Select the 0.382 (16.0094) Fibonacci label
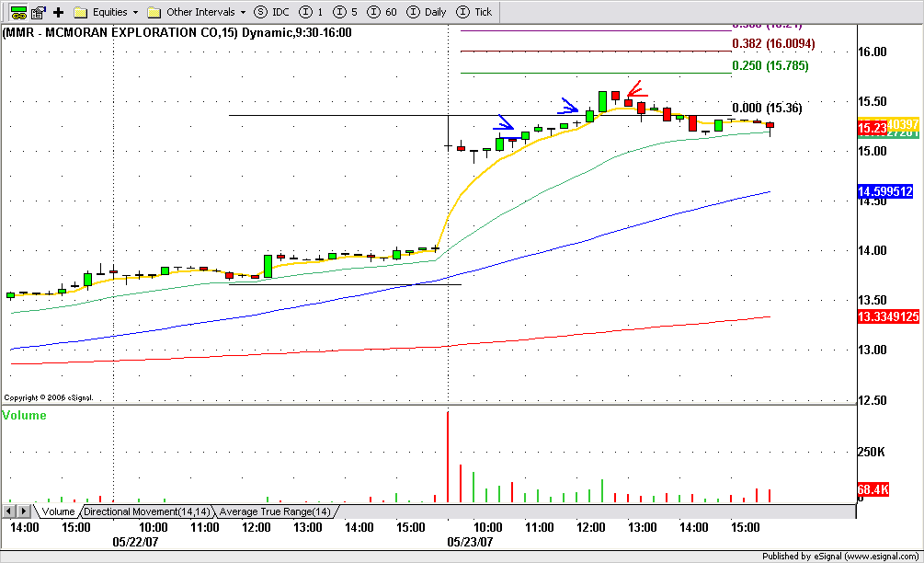924x563 pixels. [x=773, y=43]
